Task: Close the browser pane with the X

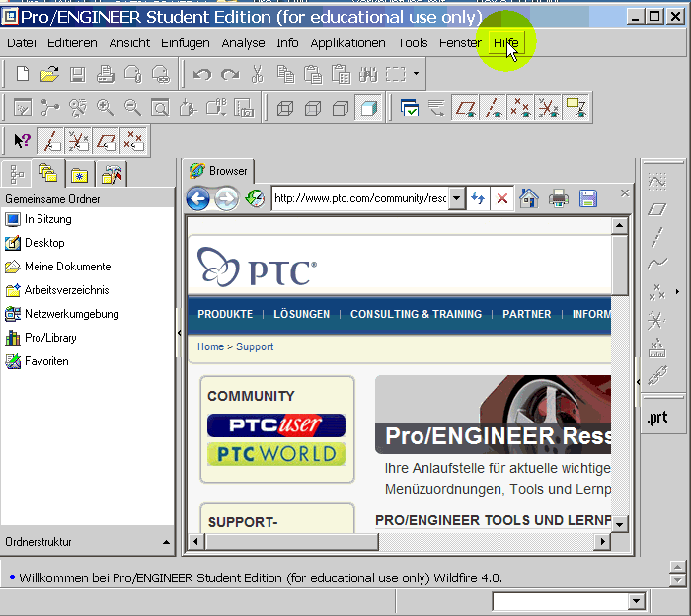Action: coord(625,193)
